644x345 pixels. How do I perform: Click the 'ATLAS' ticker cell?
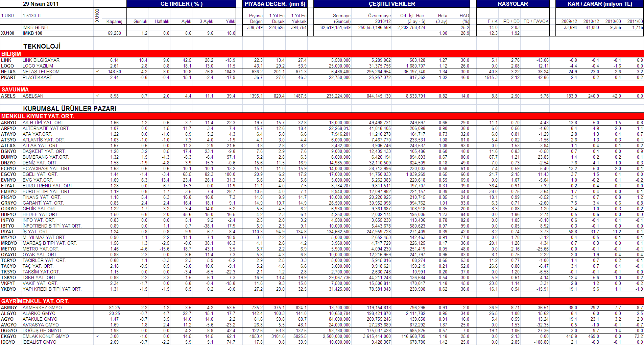8,145
